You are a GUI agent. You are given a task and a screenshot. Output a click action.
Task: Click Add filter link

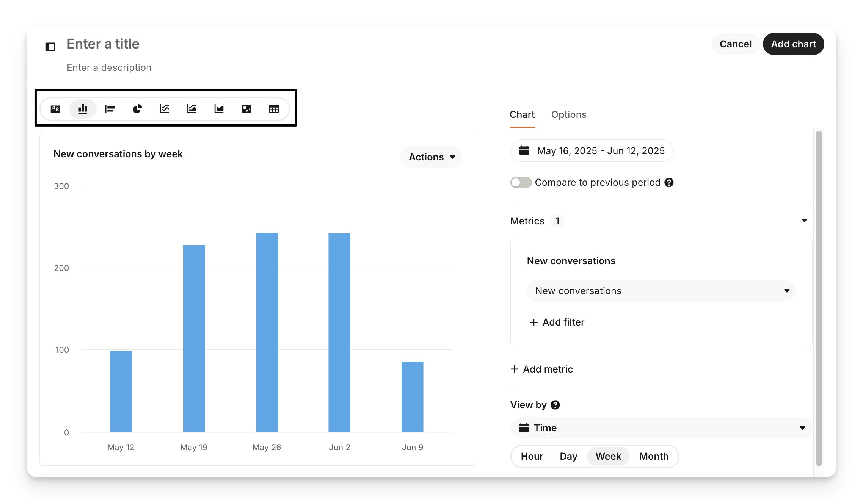point(557,322)
